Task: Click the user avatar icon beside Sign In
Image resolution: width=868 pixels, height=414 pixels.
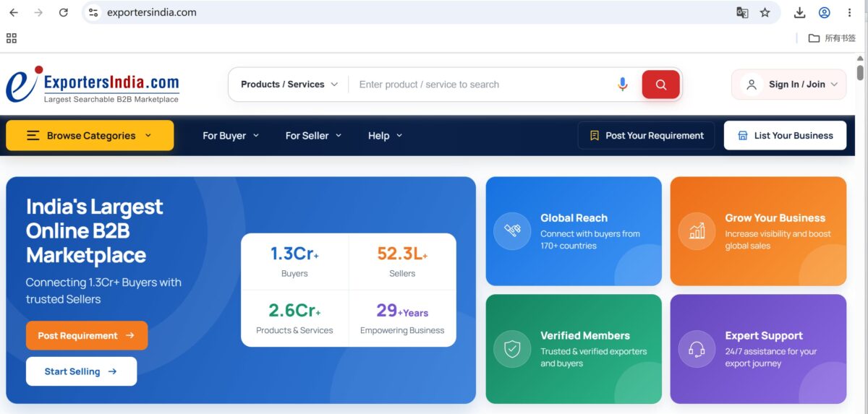Action: click(752, 85)
